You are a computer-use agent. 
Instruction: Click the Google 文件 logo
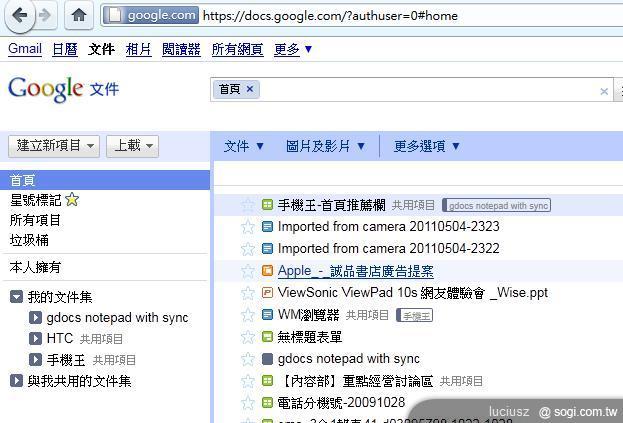coord(63,89)
